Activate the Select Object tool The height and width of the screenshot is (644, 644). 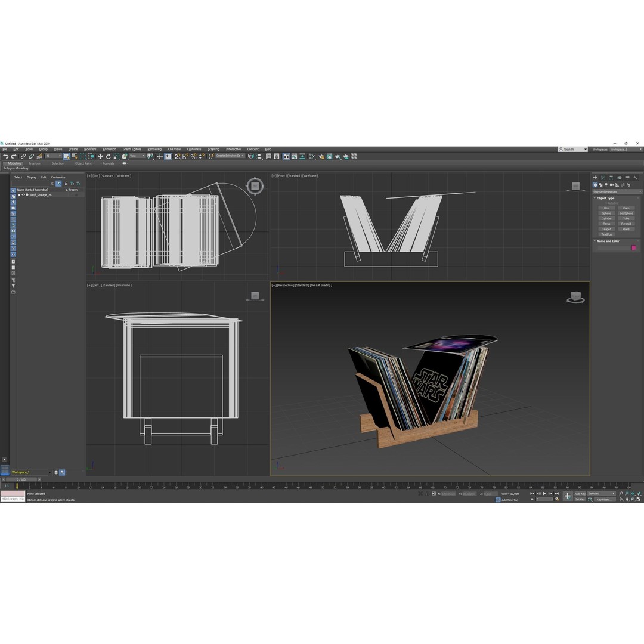pos(67,156)
